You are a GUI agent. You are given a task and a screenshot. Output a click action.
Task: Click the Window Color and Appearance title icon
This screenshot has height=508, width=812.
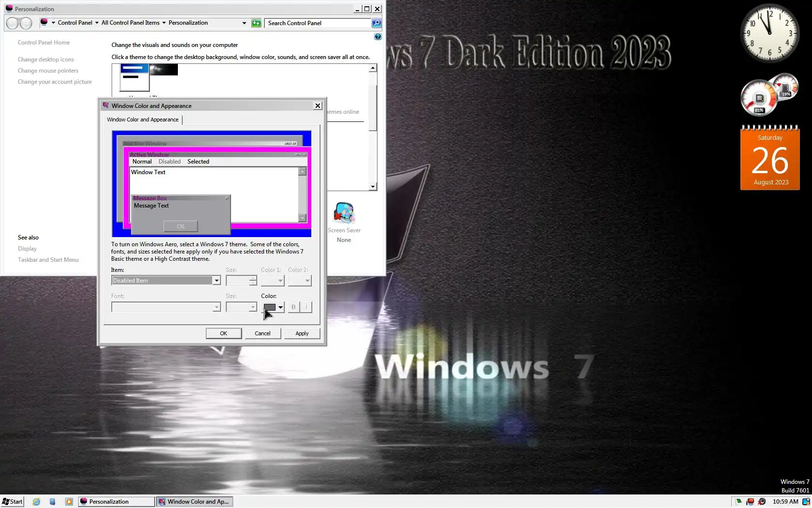coord(105,105)
